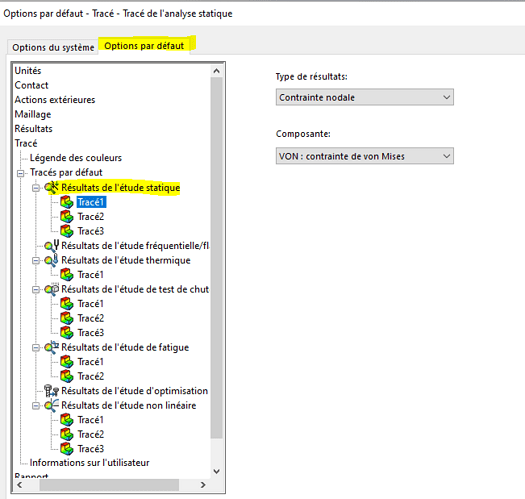Click the tree's scroll down arrow
This screenshot has width=525, height=499.
click(217, 472)
